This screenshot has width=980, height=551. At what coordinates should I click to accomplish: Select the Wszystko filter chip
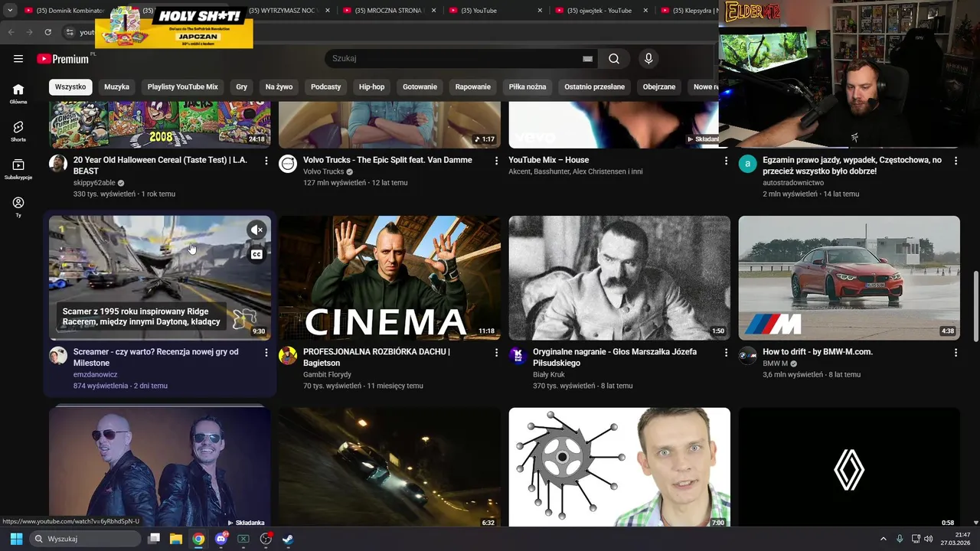click(x=70, y=87)
